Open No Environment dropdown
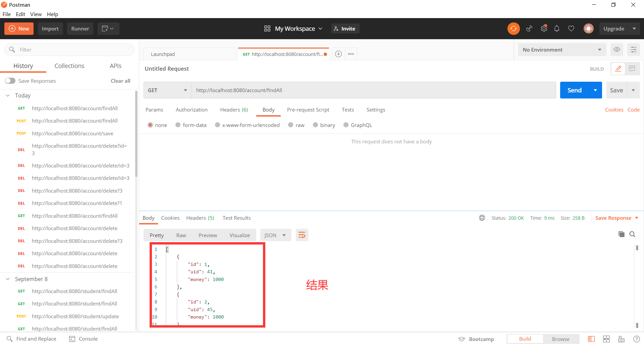This screenshot has height=345, width=644. (562, 50)
